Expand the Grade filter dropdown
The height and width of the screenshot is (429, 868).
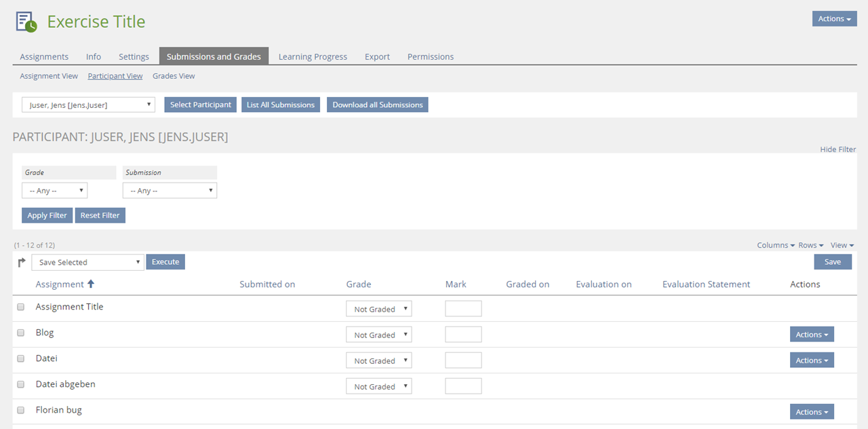pos(54,191)
